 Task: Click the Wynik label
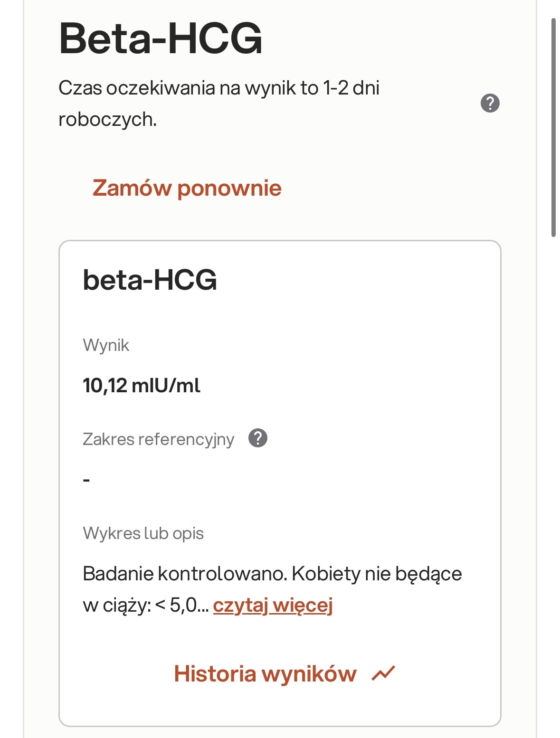click(x=106, y=345)
